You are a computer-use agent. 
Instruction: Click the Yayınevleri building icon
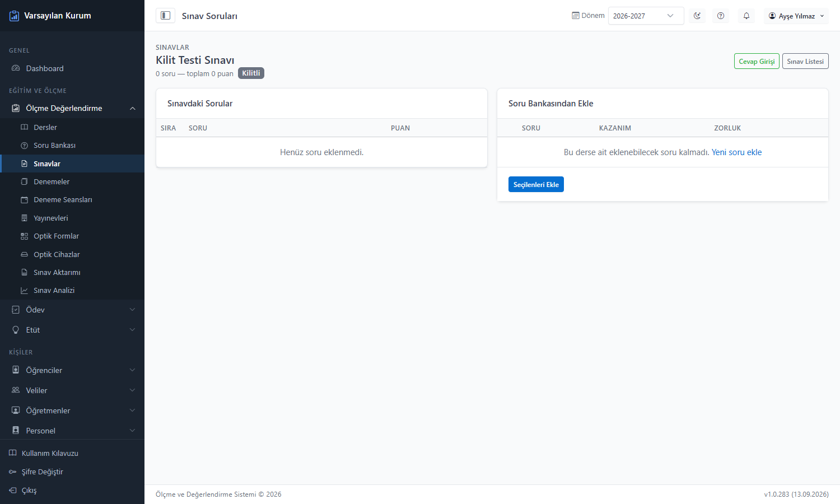[24, 218]
